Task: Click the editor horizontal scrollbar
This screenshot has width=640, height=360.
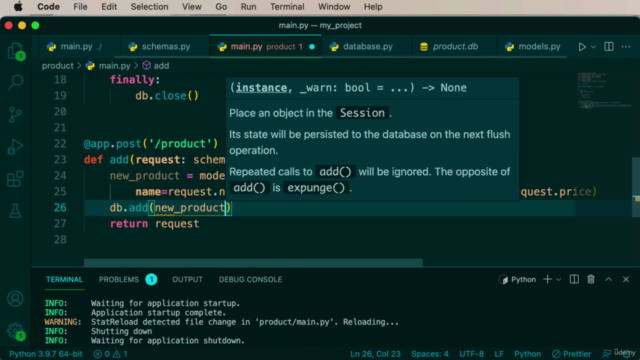Action: pos(253,262)
